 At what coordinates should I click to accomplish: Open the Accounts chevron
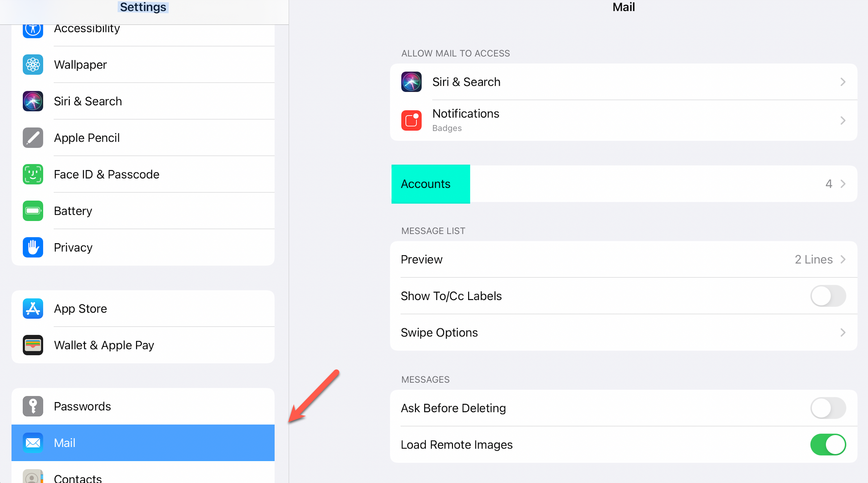click(843, 184)
